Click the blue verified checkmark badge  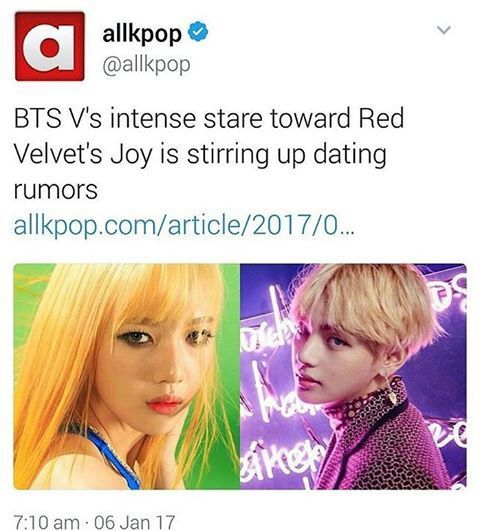pos(198,32)
